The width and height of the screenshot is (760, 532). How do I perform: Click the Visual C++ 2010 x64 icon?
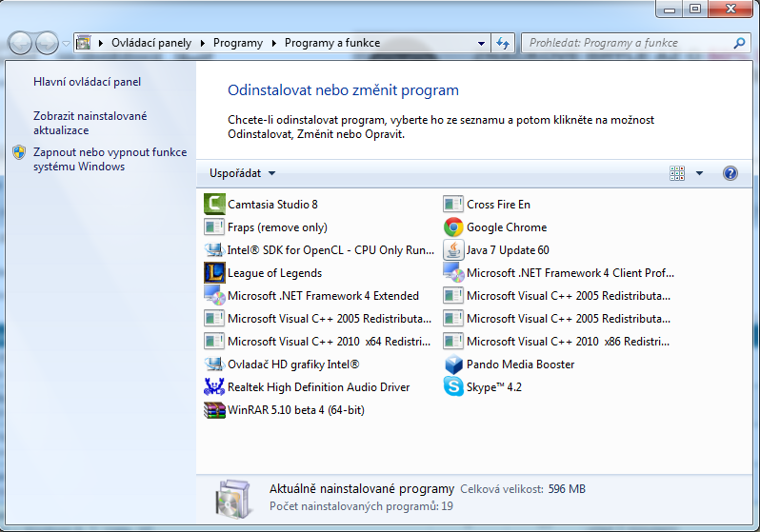214,341
